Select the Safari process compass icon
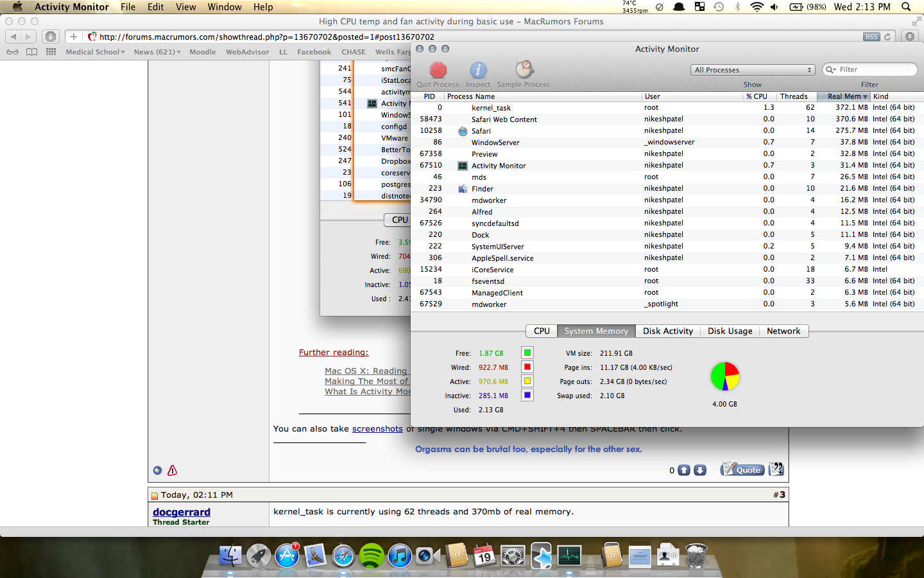Image resolution: width=924 pixels, height=578 pixels. point(463,131)
